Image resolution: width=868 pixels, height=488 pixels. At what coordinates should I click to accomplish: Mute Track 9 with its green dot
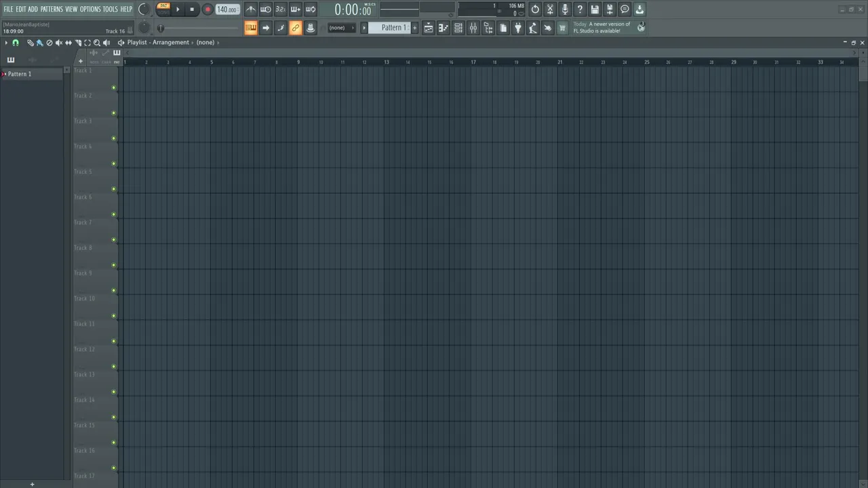point(114,291)
